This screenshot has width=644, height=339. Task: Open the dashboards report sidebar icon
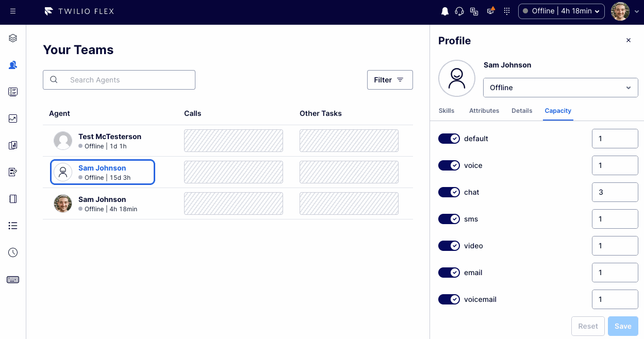pyautogui.click(x=13, y=145)
